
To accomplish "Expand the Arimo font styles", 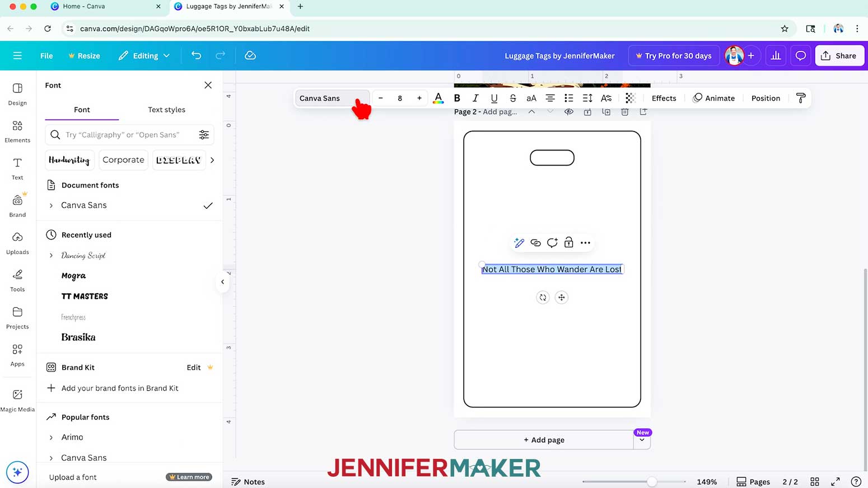I will pos(51,437).
